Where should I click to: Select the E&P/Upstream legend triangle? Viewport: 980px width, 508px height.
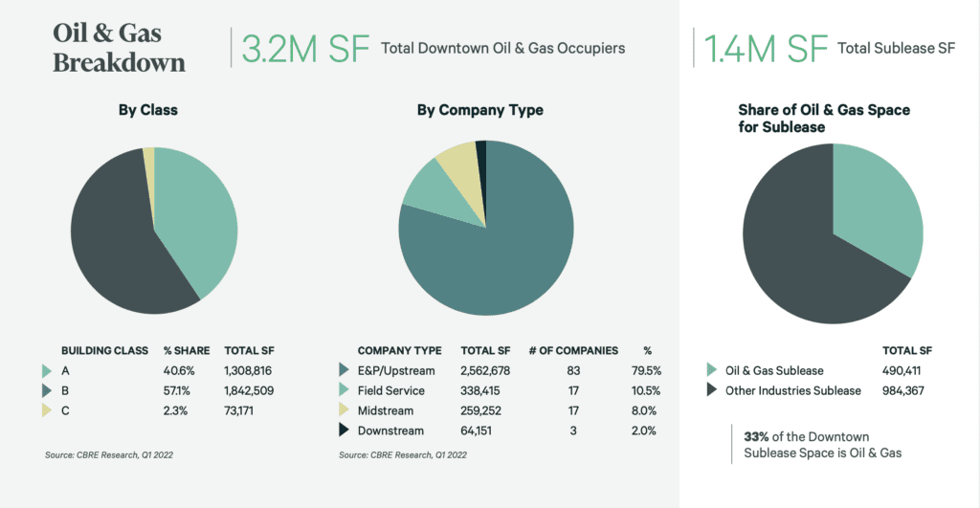coord(344,371)
